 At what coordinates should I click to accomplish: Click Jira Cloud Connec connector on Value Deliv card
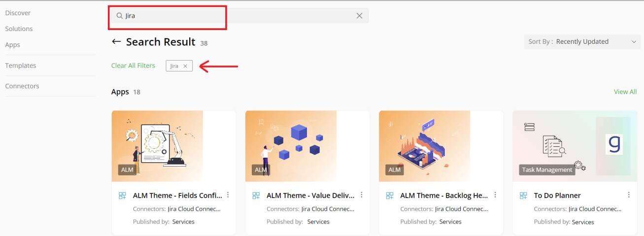328,209
